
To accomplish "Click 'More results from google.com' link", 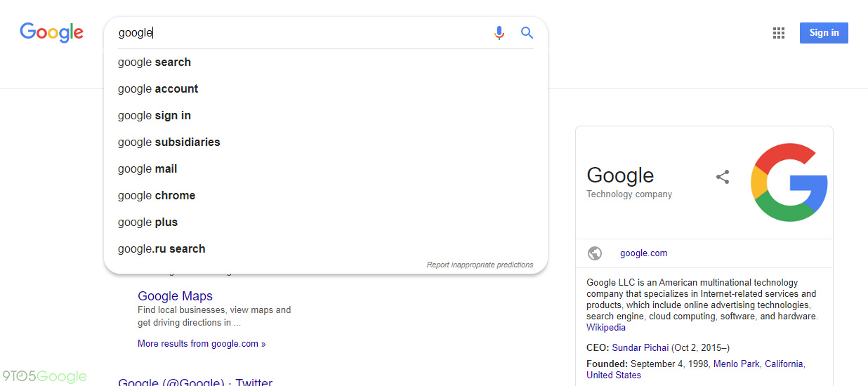I will (x=202, y=344).
